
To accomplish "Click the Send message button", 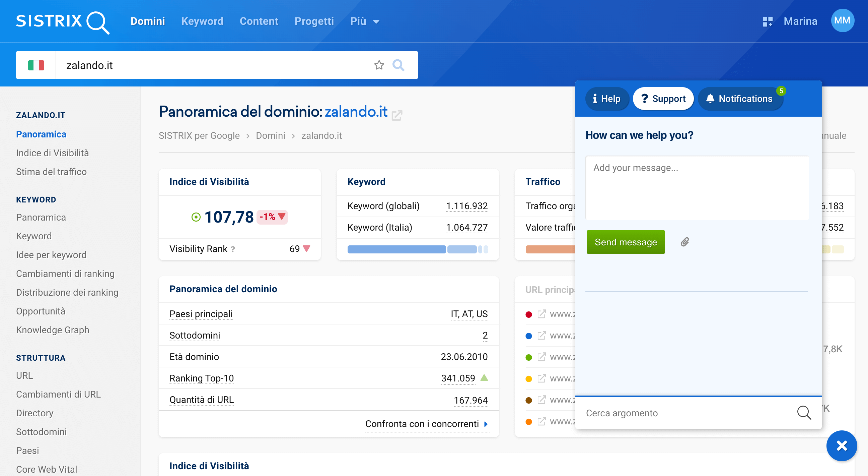I will click(x=626, y=242).
